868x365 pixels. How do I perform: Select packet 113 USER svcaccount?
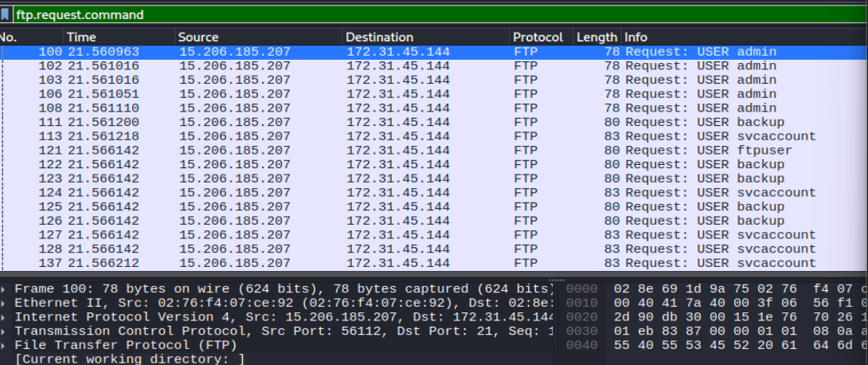pos(434,136)
